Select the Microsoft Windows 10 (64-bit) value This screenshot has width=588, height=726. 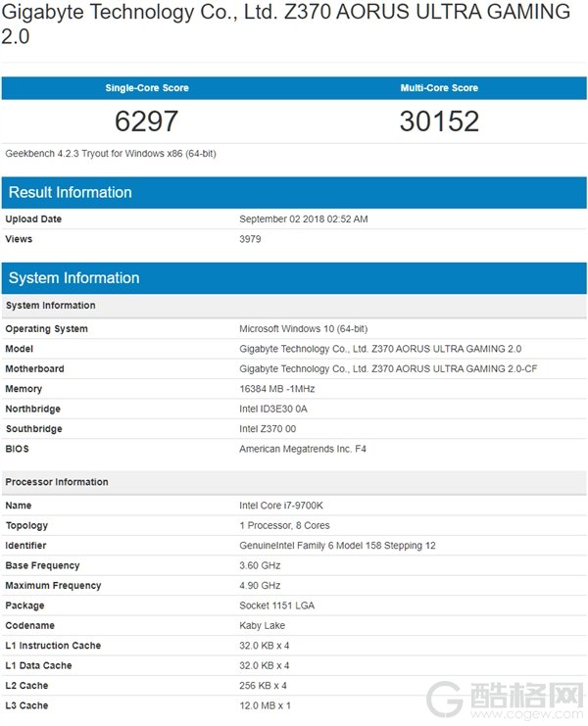pos(303,329)
